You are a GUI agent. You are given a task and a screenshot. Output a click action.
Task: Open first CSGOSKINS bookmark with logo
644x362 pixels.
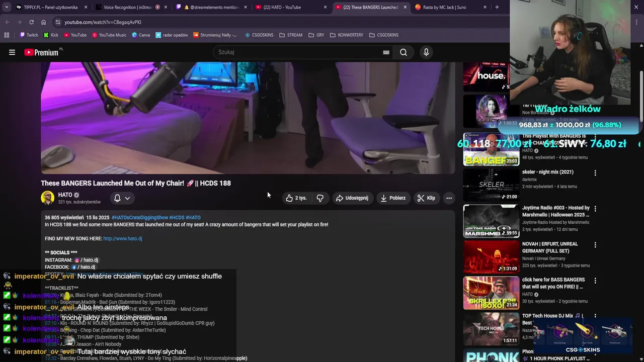[259, 35]
